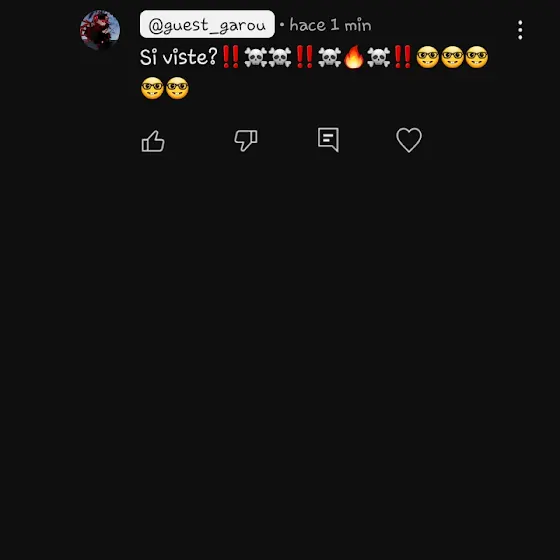This screenshot has width=560, height=560.
Task: Click the skull emoji right after the fire
Action: pyautogui.click(x=378, y=57)
